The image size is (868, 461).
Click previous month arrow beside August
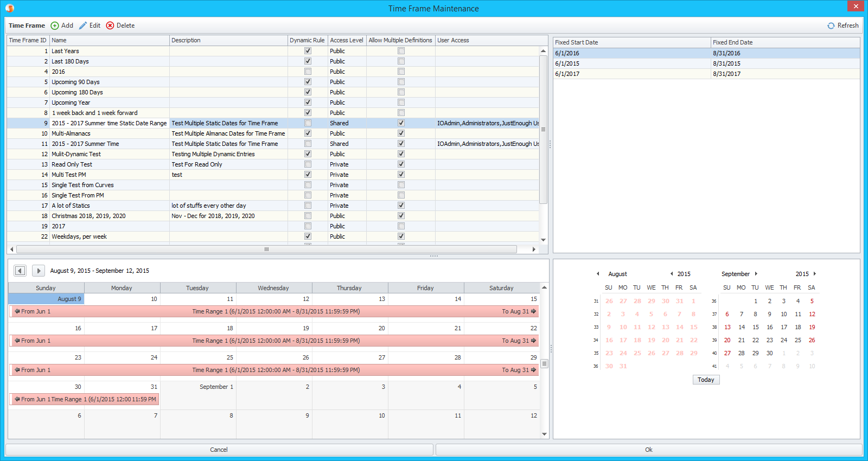click(598, 274)
